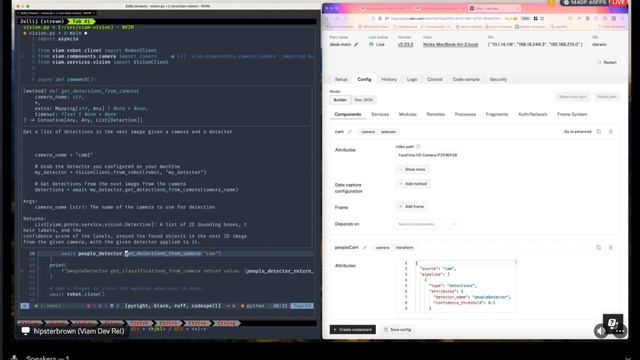Open the Setup tab

point(341,79)
